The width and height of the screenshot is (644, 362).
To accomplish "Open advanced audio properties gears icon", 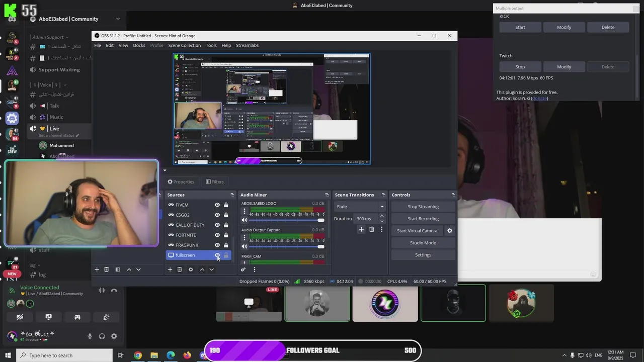I will tap(243, 269).
